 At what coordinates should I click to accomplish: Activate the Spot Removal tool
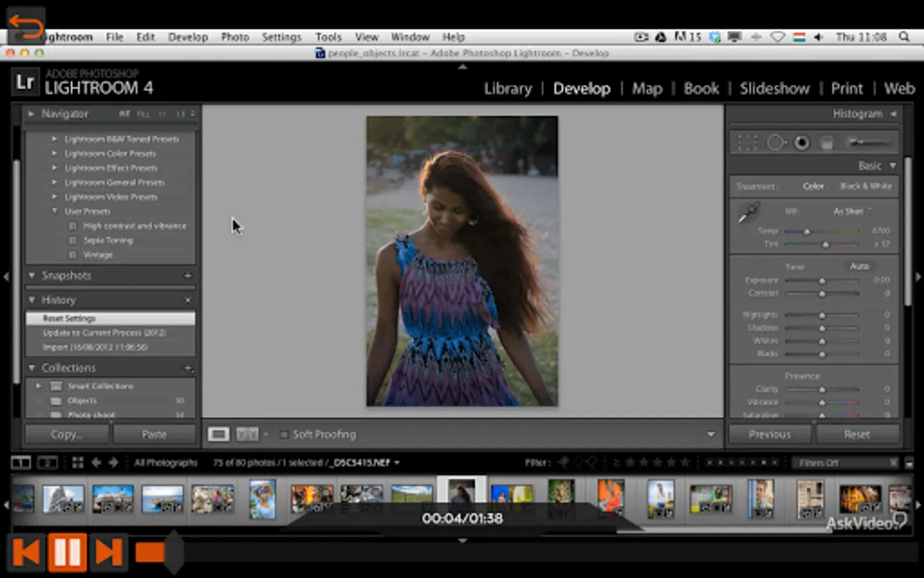tap(776, 143)
